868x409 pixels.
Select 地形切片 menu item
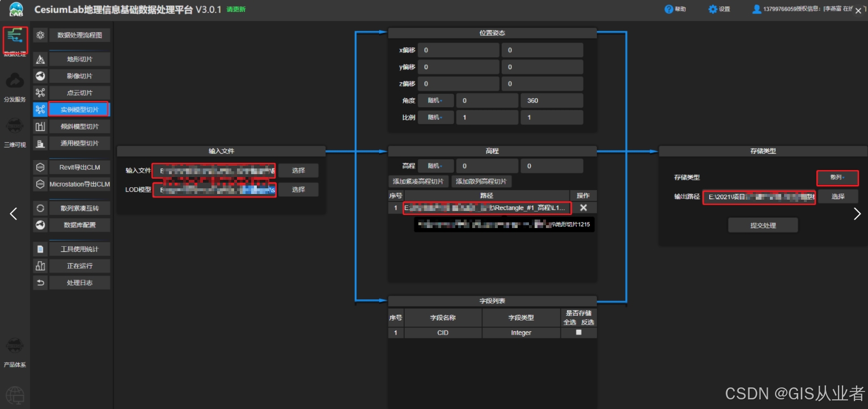pos(80,59)
